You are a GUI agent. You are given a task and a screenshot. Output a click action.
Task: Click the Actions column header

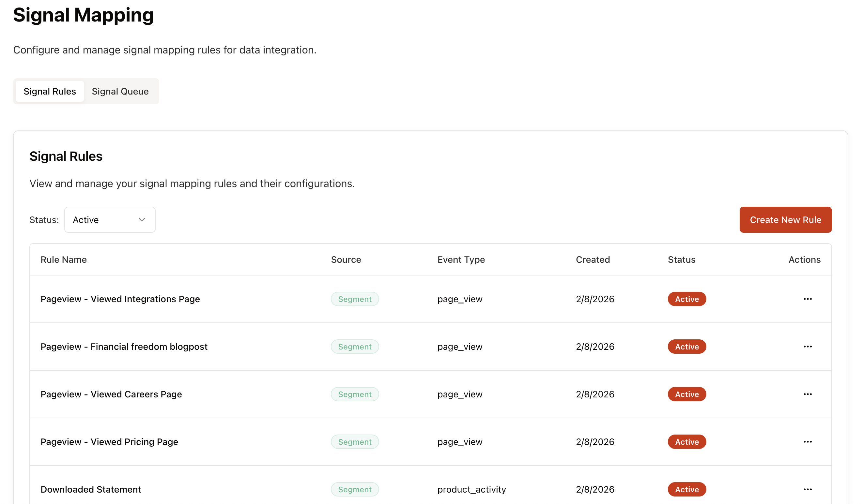(x=805, y=260)
